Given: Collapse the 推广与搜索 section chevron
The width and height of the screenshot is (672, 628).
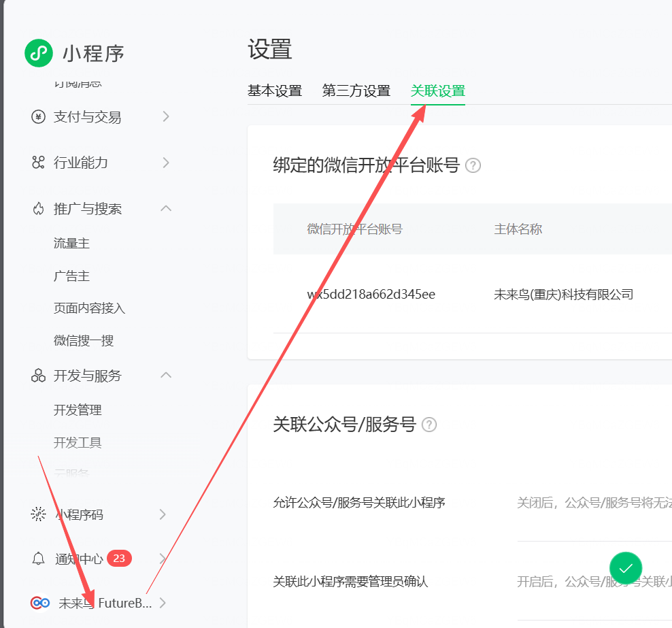Looking at the screenshot, I should pyautogui.click(x=165, y=208).
